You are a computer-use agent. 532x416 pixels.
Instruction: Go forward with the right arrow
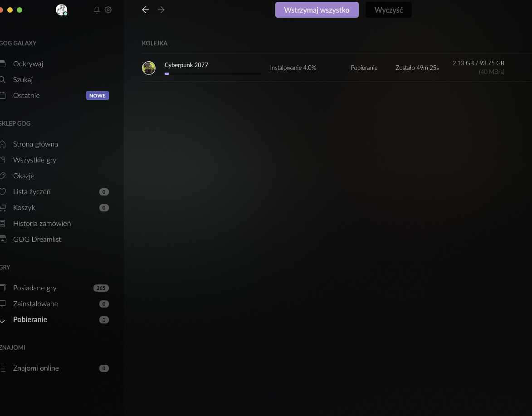[161, 10]
